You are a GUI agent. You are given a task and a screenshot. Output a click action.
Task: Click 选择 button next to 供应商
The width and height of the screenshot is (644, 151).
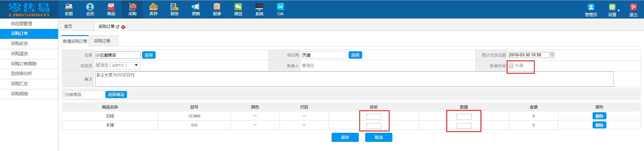pos(355,55)
